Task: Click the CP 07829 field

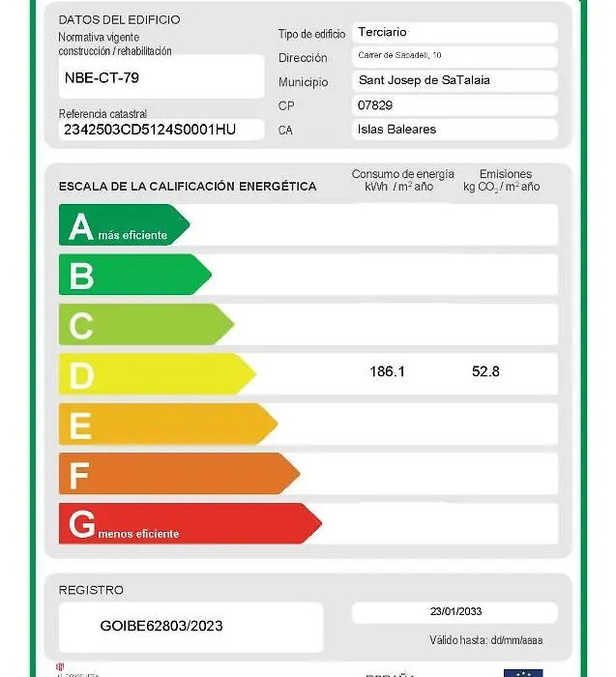Action: [455, 105]
